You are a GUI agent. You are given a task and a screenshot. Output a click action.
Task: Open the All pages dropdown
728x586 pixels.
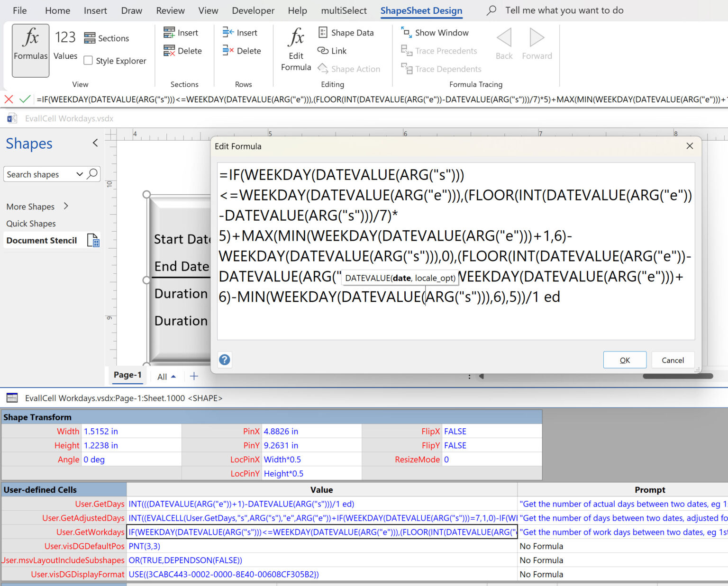165,376
